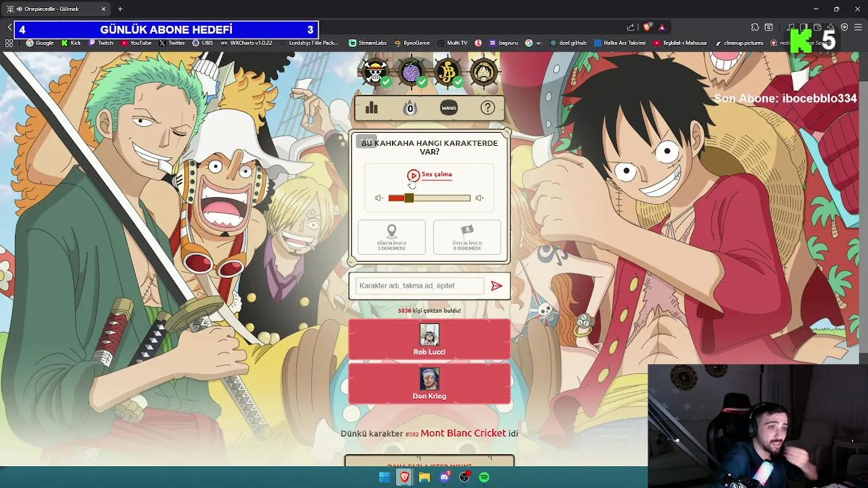The width and height of the screenshot is (868, 488).
Task: Open the Twitch bookmark
Action: coord(101,43)
